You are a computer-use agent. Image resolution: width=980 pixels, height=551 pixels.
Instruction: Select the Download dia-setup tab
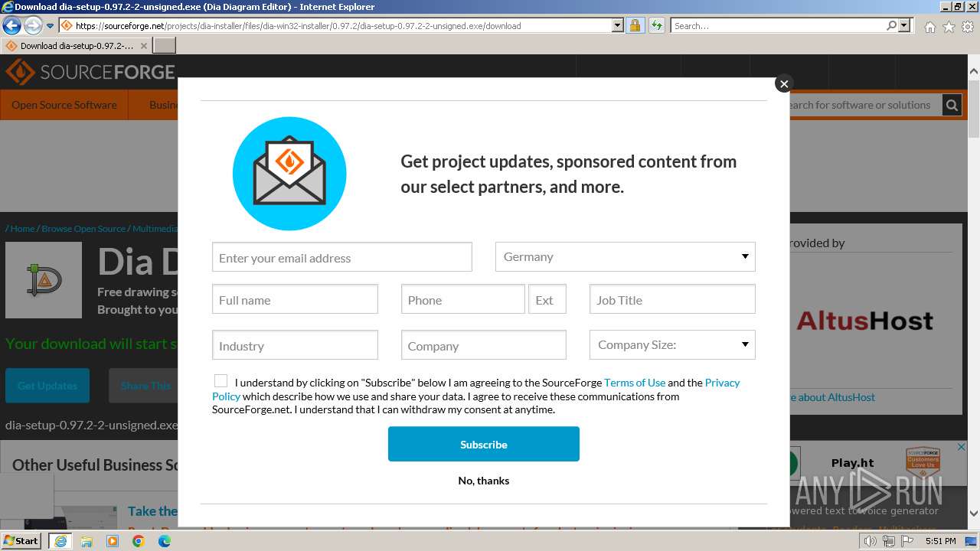[x=75, y=46]
